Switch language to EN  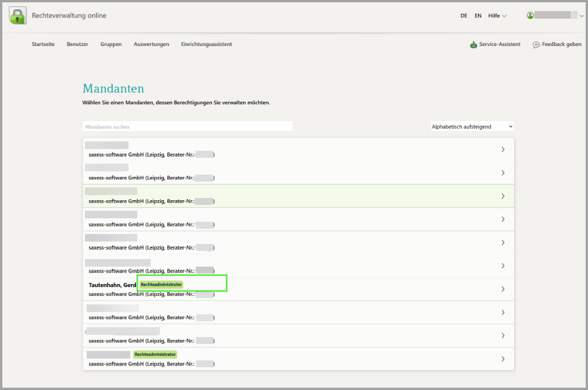pos(477,16)
